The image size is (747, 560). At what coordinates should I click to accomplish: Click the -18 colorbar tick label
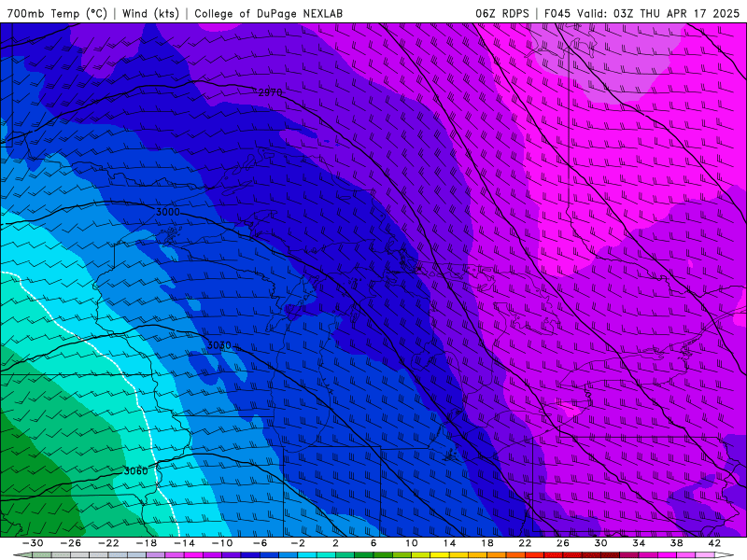click(147, 543)
